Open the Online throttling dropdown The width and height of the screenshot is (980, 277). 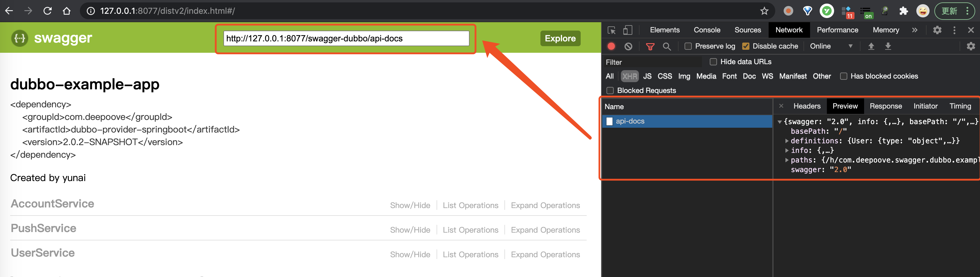point(831,46)
